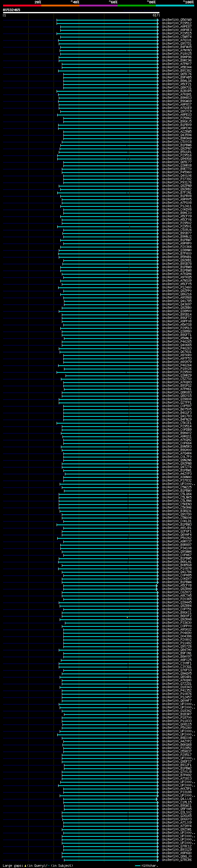
Task: Click hit name UniRef100_B9SPG2
Action: pyautogui.click(x=177, y=386)
